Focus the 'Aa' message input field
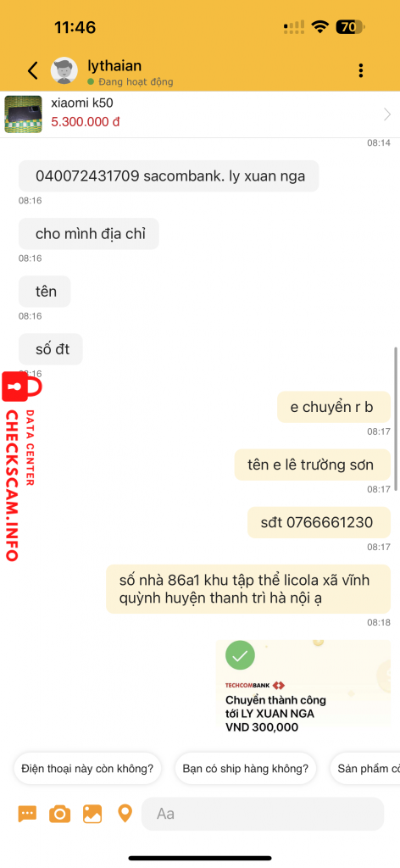The height and width of the screenshot is (868, 400). 263,814
